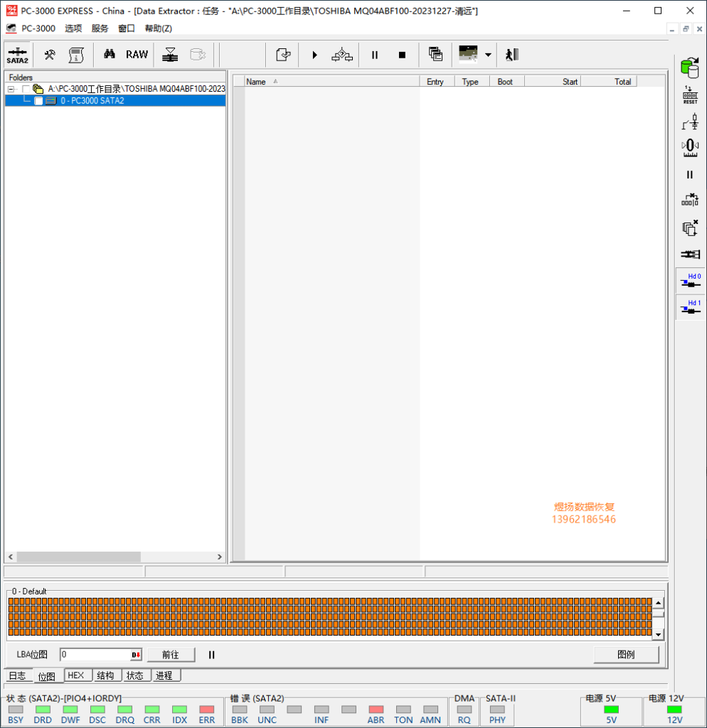This screenshot has width=707, height=728.
Task: Click the cascaded windows toolbar icon
Action: coord(435,54)
